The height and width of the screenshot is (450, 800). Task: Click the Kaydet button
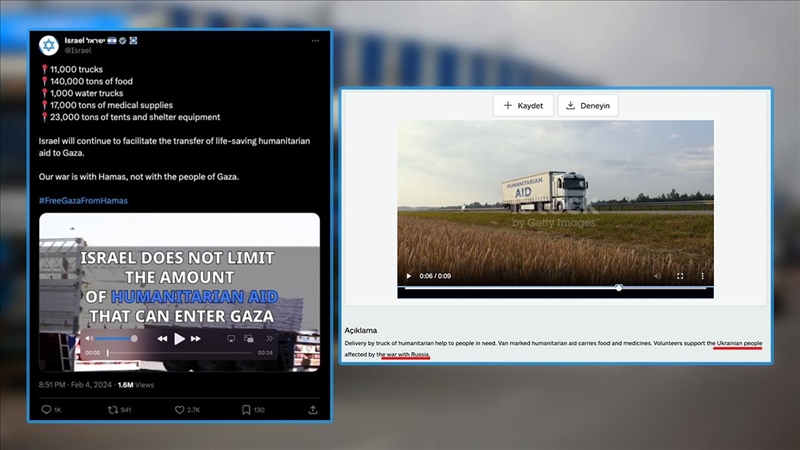[523, 106]
